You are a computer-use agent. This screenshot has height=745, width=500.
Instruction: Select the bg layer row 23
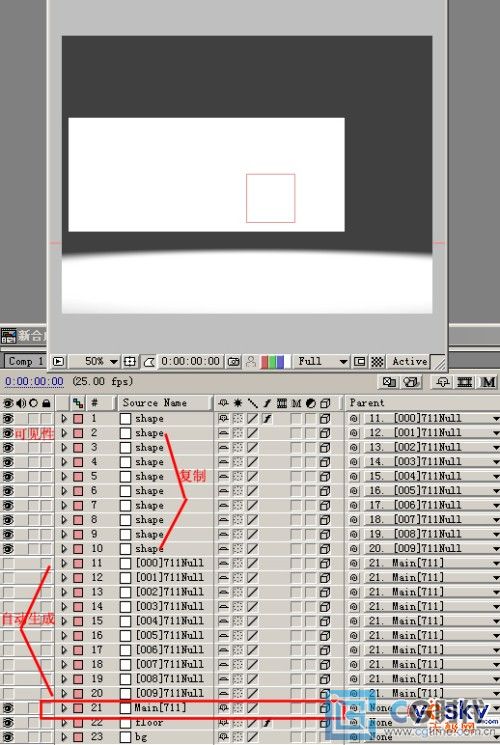click(141, 737)
